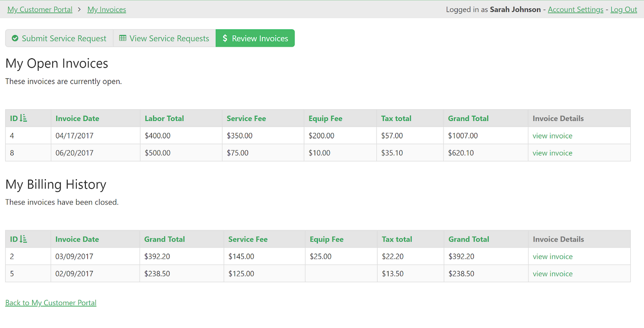Sort Open Invoices by Invoice Date header
Viewport: 644px width, 328px height.
77,118
